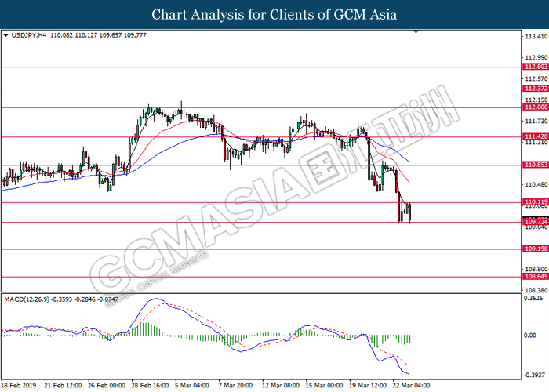Click the 18 Feb 2019 date label
This screenshot has width=549, height=392.
pos(18,386)
